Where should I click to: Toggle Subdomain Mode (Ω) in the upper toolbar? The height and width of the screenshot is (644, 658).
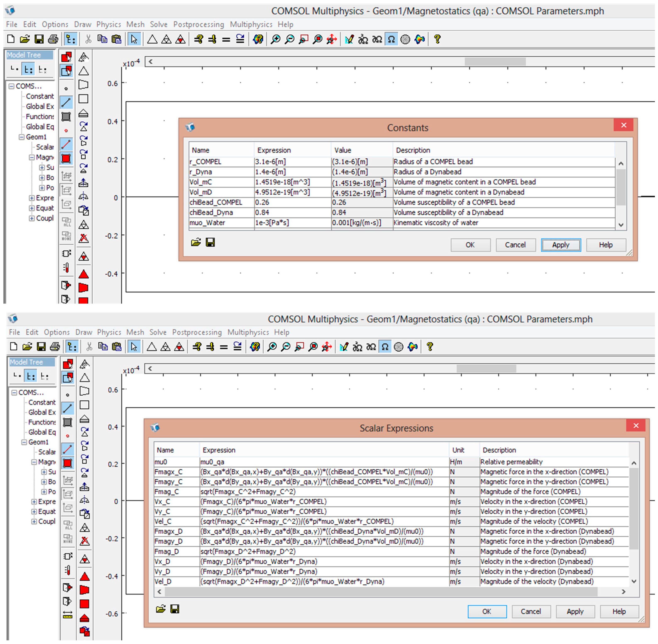click(391, 40)
